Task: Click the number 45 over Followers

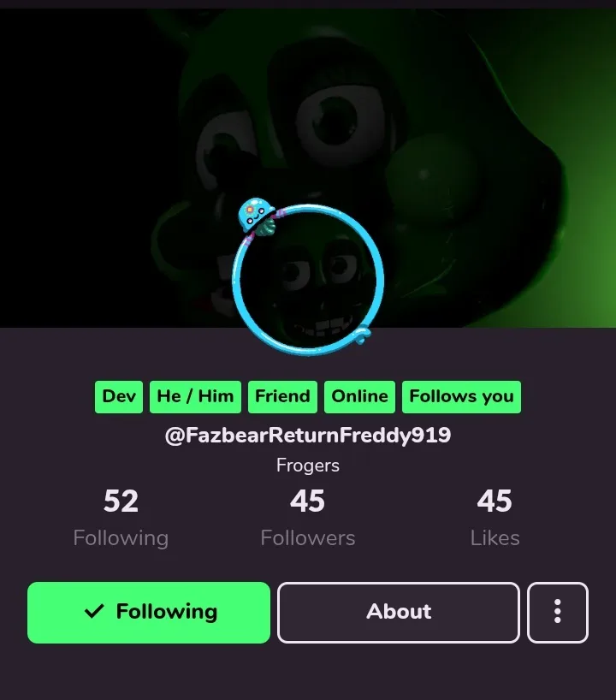Action: pos(307,501)
